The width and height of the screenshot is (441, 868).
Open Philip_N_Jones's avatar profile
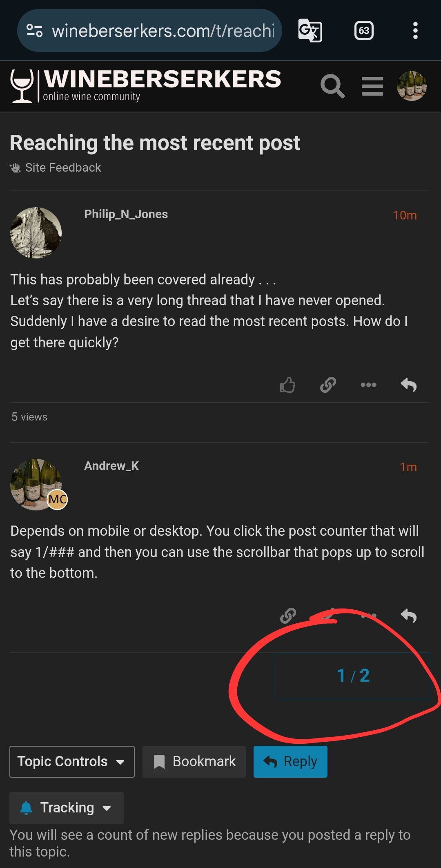click(x=36, y=233)
